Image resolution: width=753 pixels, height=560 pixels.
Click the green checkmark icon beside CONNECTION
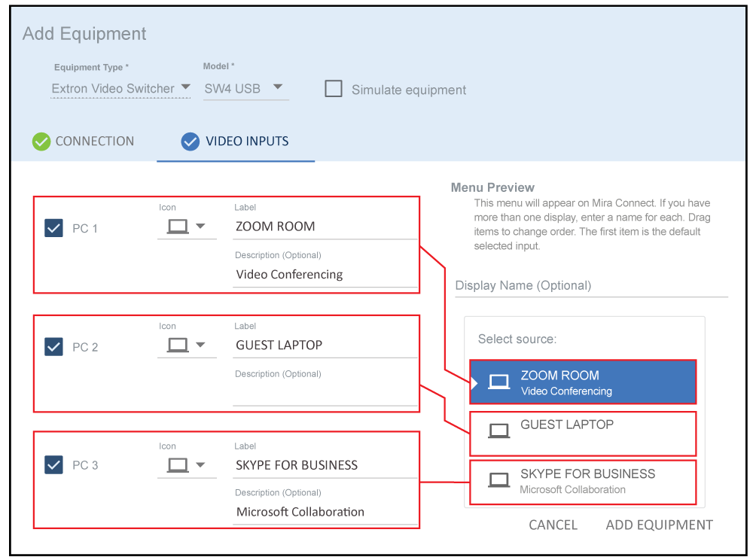click(x=41, y=142)
